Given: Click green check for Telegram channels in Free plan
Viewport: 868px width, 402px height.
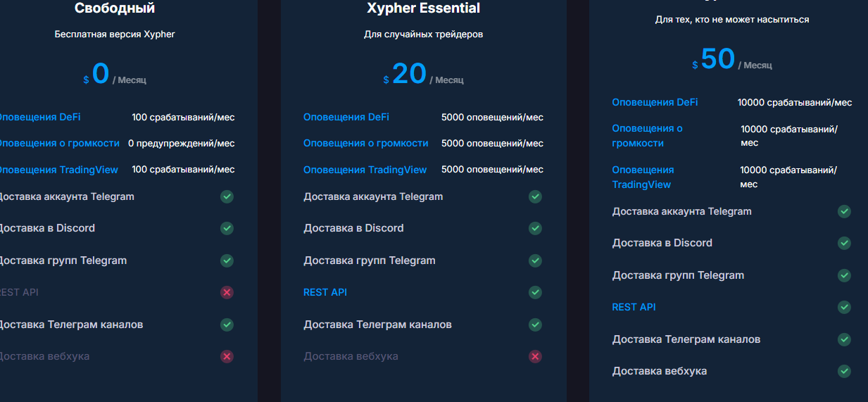Looking at the screenshot, I should (x=227, y=325).
